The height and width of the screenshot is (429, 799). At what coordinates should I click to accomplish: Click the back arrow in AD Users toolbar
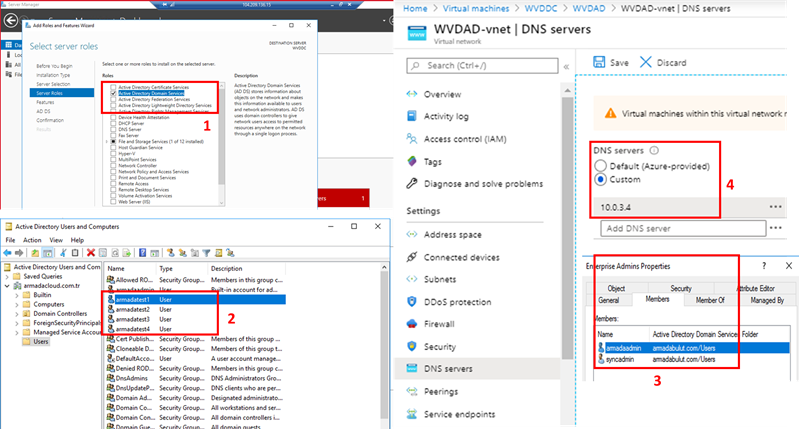(x=7, y=253)
